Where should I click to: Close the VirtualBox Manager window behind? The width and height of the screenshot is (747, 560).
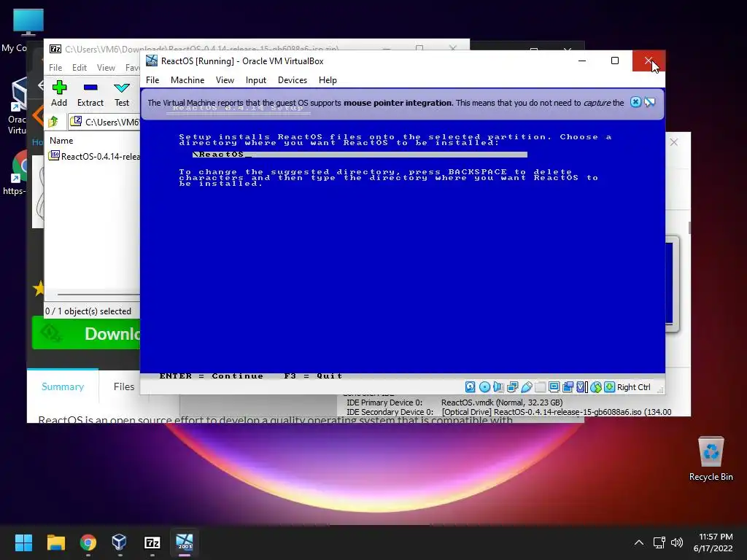pyautogui.click(x=673, y=142)
